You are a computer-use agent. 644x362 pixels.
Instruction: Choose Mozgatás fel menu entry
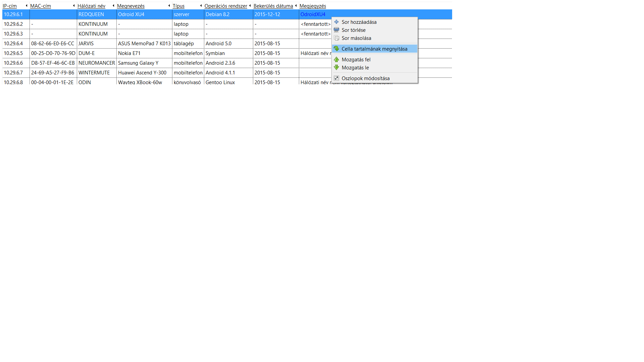(x=356, y=60)
